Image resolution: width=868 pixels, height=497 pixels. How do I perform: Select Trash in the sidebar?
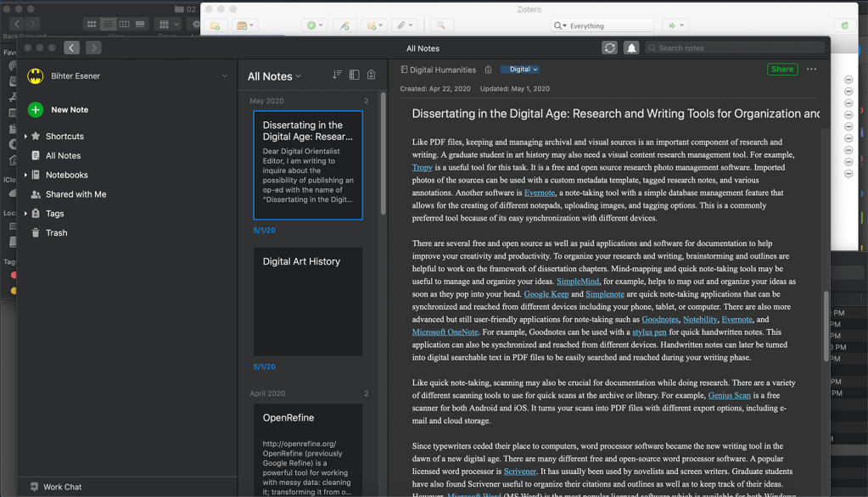(56, 232)
